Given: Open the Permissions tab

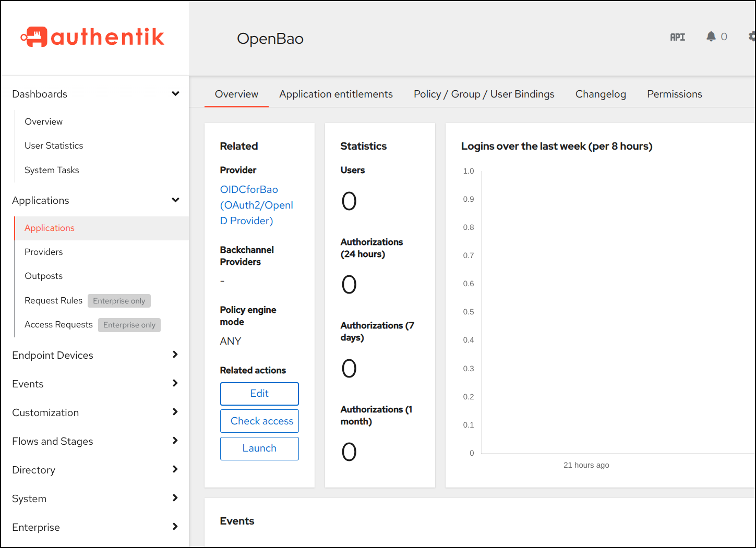Looking at the screenshot, I should point(675,94).
